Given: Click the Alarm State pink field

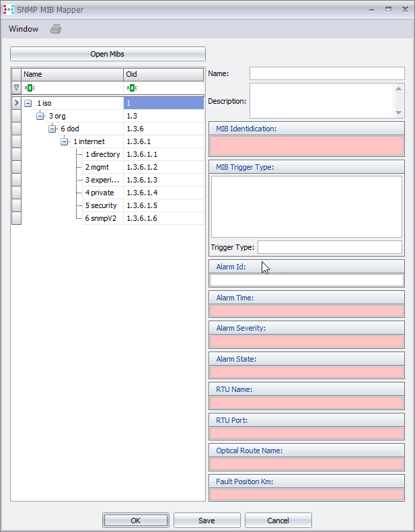Looking at the screenshot, I should 307,372.
